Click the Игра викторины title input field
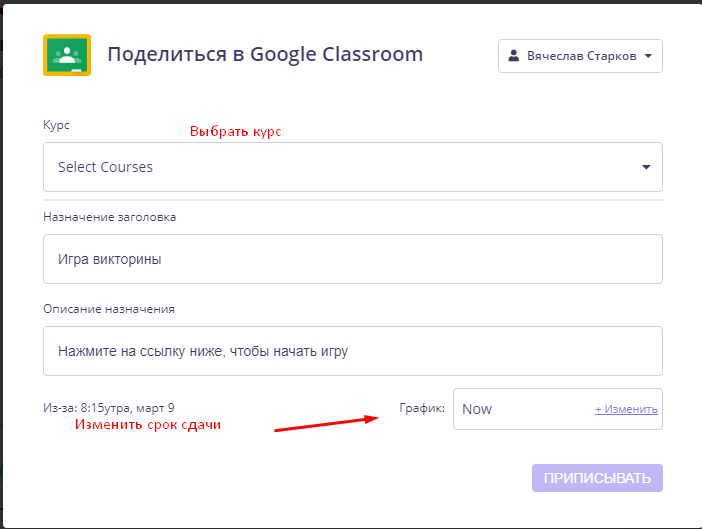Viewport: 702px width, 529px height. 353,259
